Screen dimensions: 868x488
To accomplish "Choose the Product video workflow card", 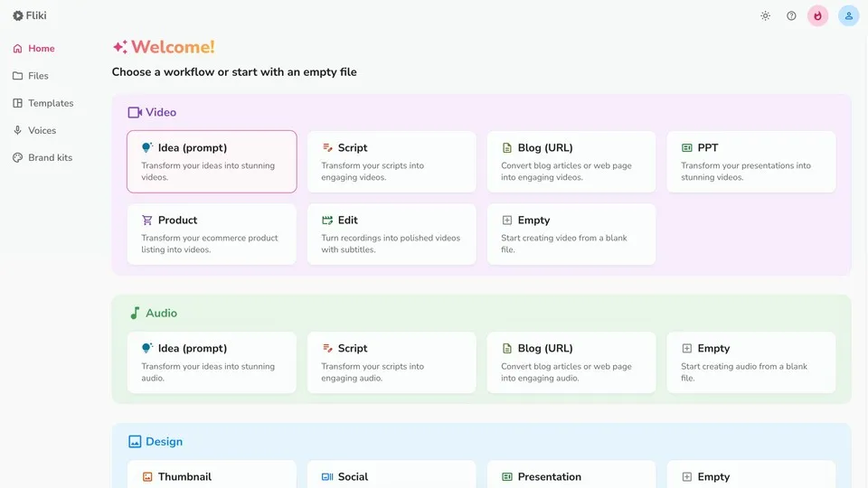I will (212, 234).
